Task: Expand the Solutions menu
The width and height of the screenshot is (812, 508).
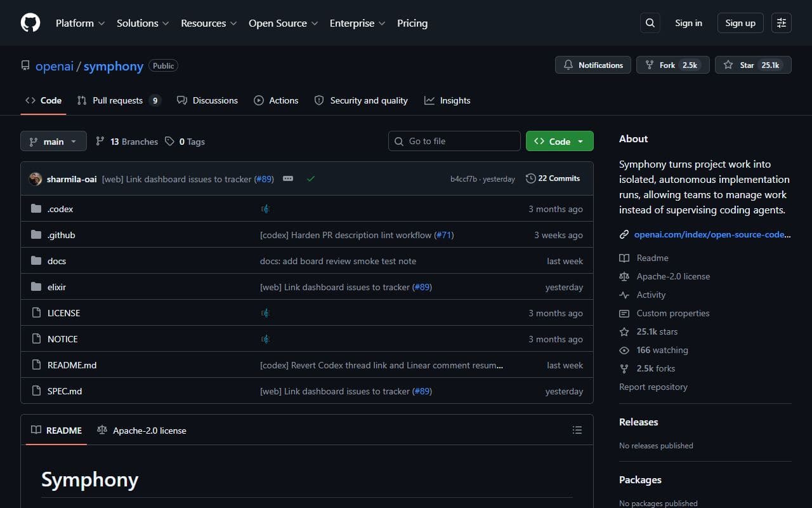Action: tap(143, 23)
